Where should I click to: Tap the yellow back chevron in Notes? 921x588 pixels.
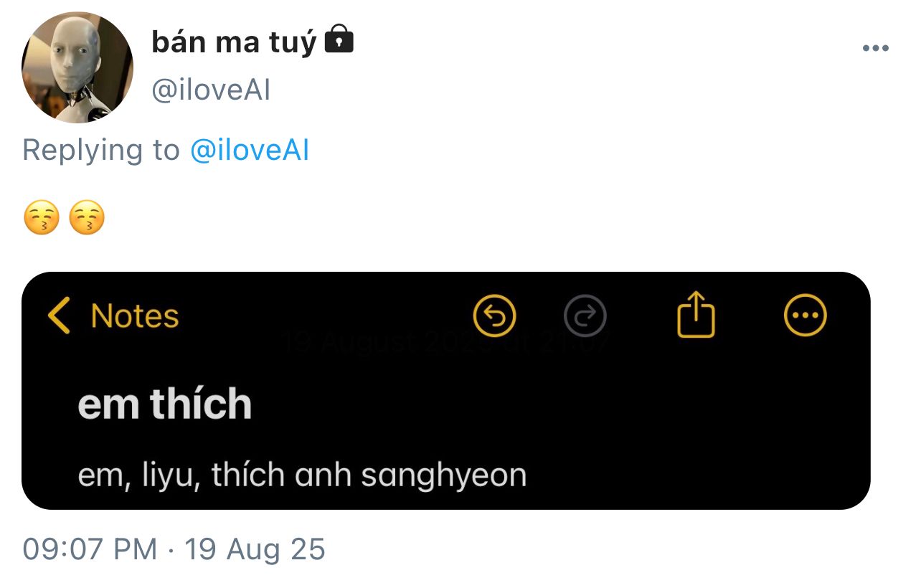click(59, 316)
